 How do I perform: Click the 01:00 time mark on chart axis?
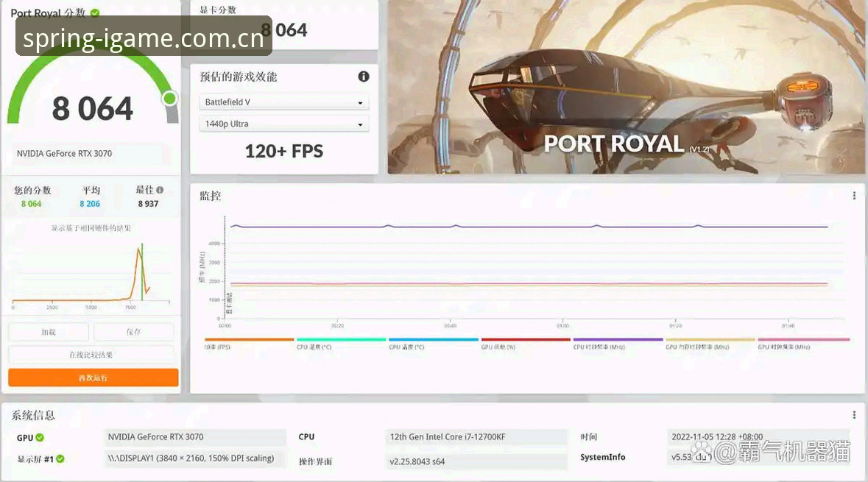coord(562,326)
